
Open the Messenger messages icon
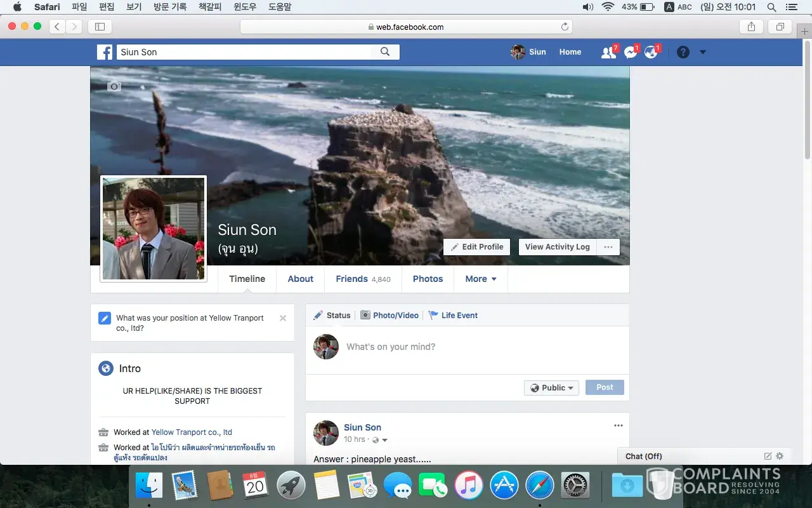click(x=630, y=53)
